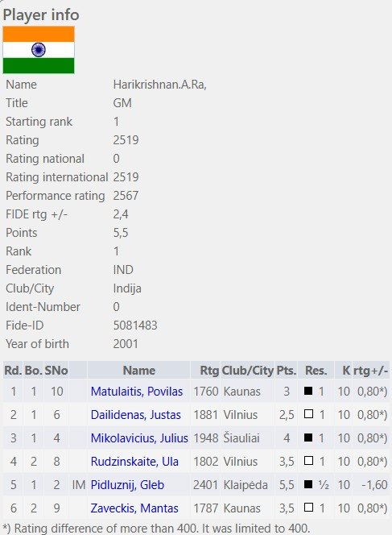Open Dailidenas, Justas player link
This screenshot has height=535, width=392.
tap(136, 415)
